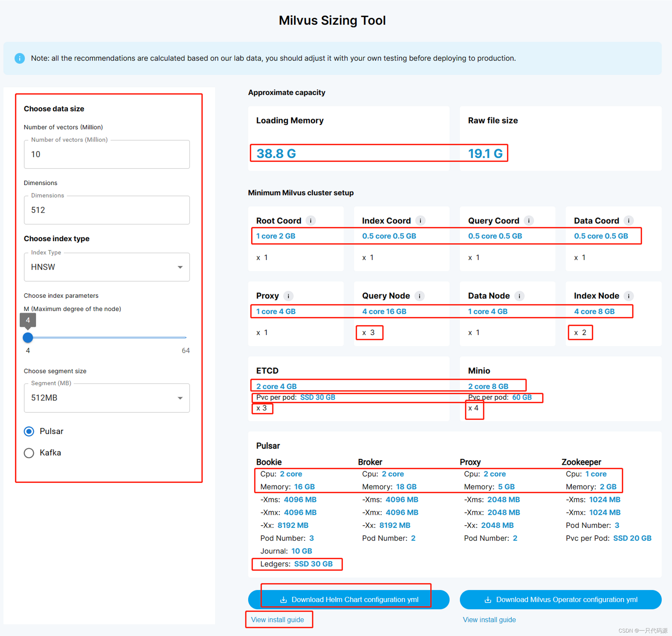The height and width of the screenshot is (636, 672).
Task: Select the Pulsar radio button
Action: point(29,431)
